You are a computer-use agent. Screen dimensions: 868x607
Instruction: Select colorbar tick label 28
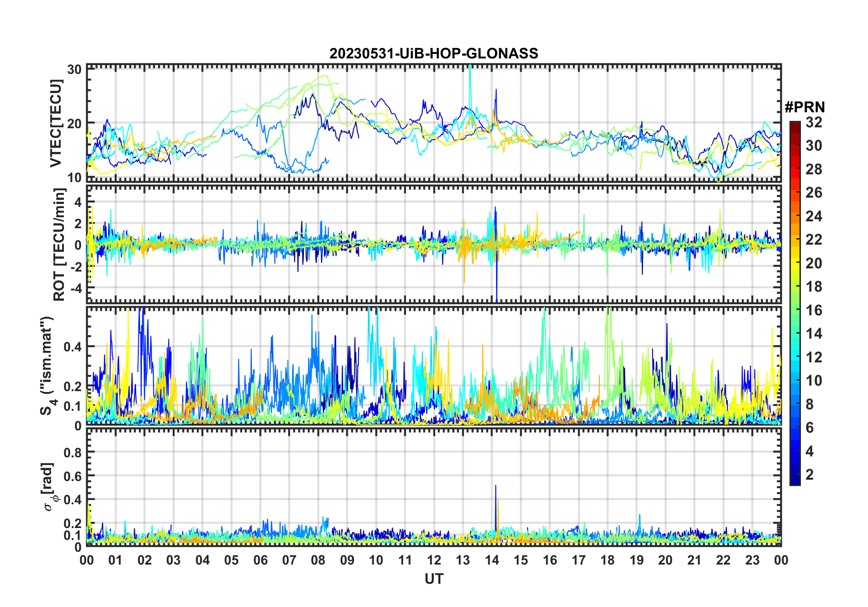click(x=814, y=169)
